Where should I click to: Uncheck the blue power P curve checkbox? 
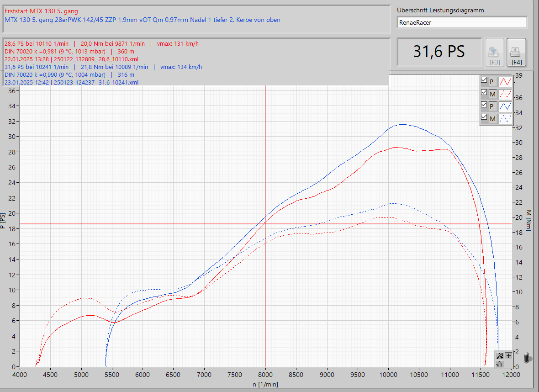(484, 105)
